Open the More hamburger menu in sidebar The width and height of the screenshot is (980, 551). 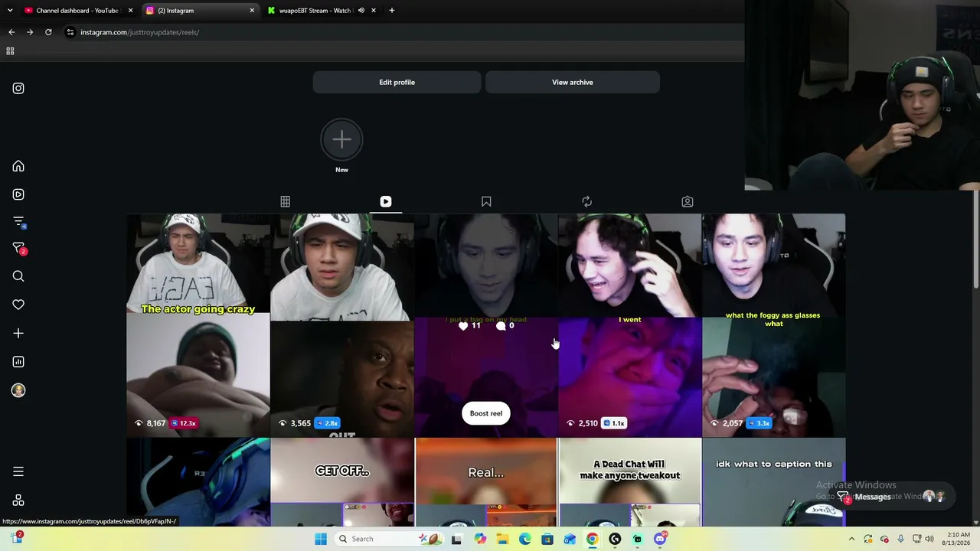18,471
